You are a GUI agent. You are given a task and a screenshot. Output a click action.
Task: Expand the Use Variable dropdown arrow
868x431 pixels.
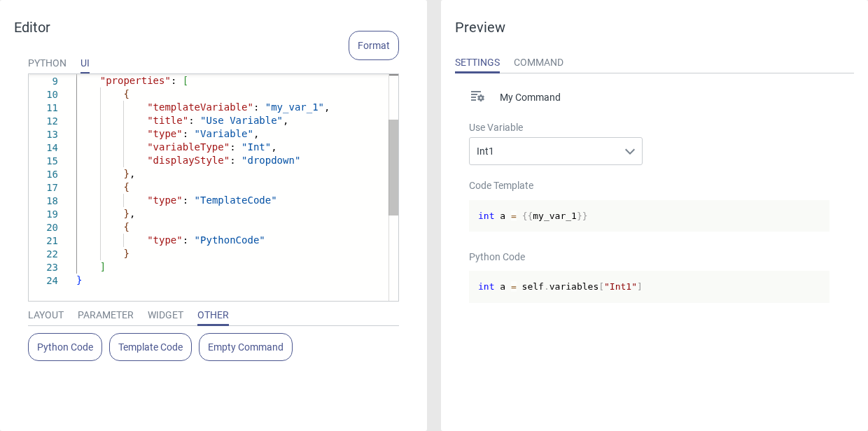pos(629,151)
